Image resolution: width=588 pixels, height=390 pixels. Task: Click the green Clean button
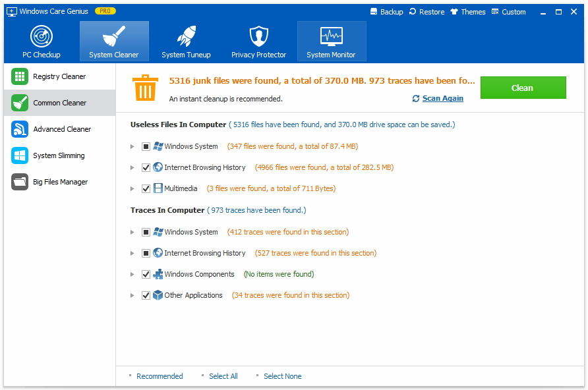(523, 88)
